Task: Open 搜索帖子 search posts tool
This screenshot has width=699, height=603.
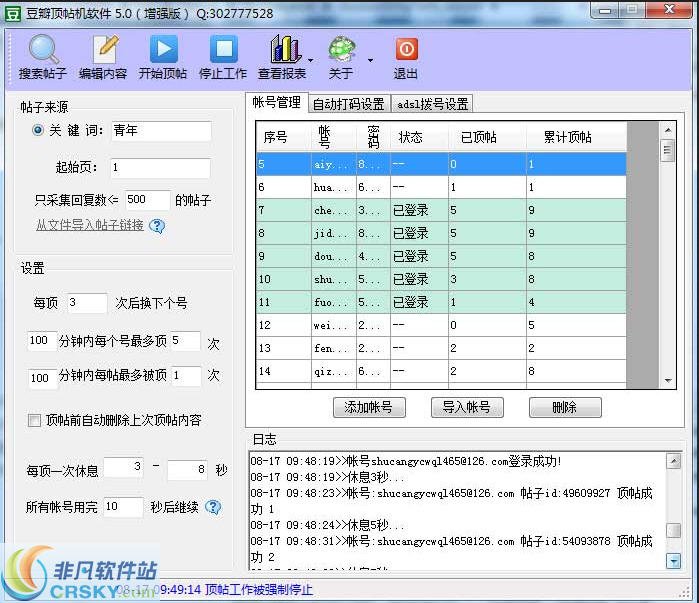Action: [x=43, y=57]
